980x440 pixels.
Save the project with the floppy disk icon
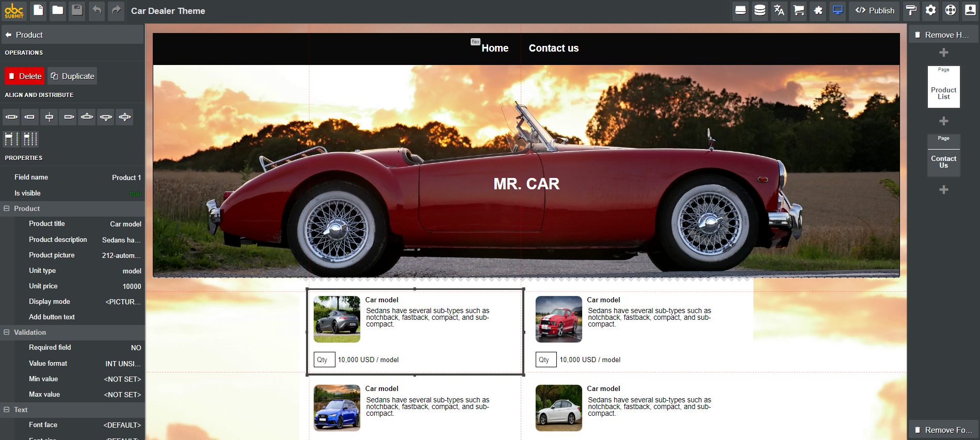pyautogui.click(x=77, y=10)
